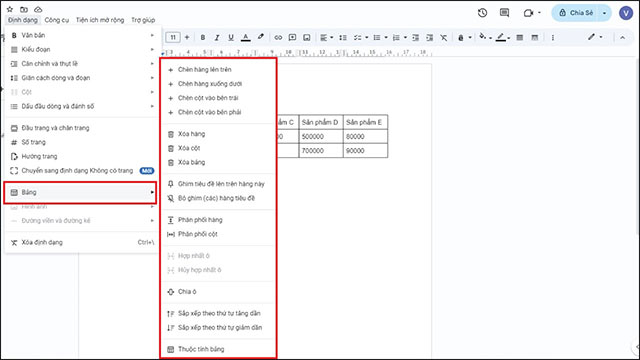Click the font size field showing 11
Image resolution: width=640 pixels, height=360 pixels.
click(x=173, y=38)
